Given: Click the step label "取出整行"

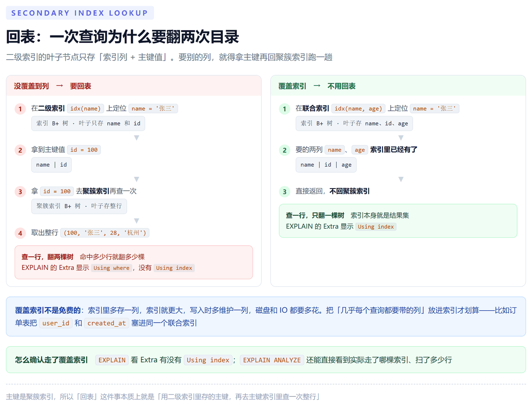Looking at the screenshot, I should [x=45, y=233].
